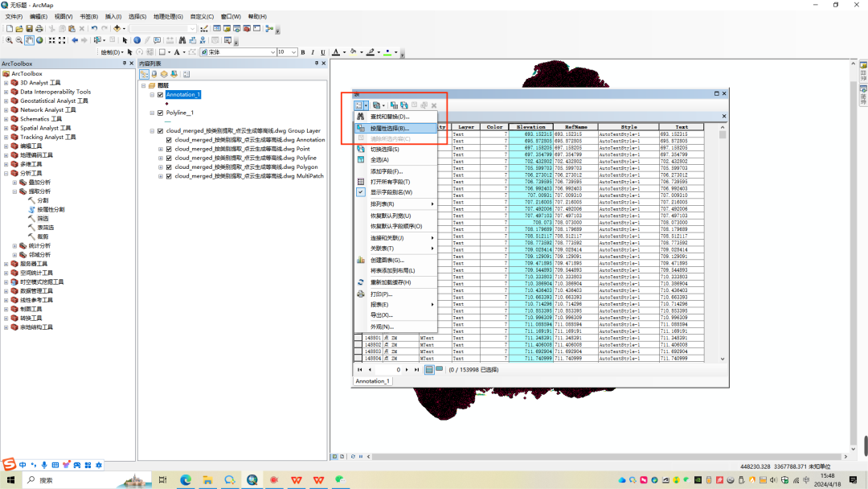The width and height of the screenshot is (868, 489).
Task: Click the Add Data icon
Action: (117, 28)
